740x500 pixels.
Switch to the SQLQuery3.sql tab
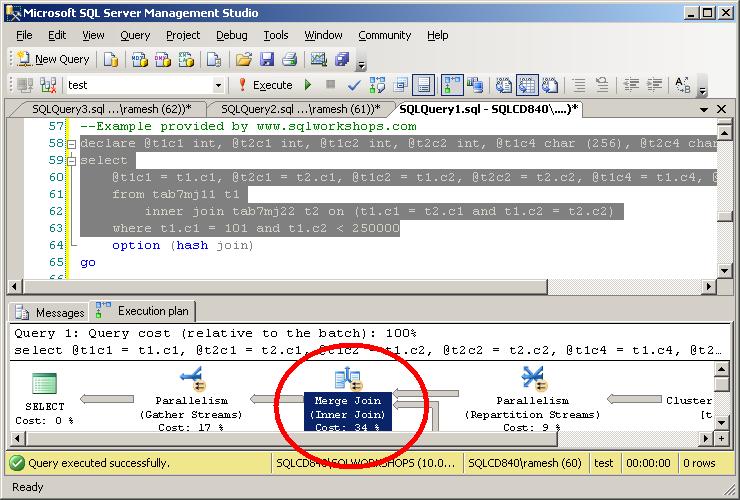(111, 110)
